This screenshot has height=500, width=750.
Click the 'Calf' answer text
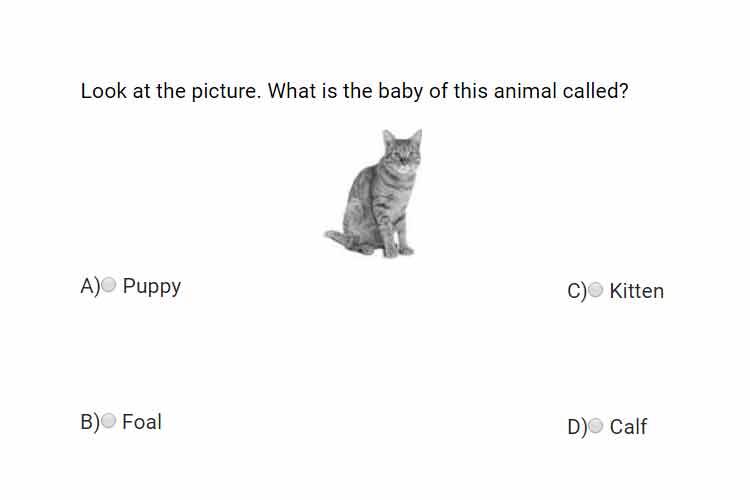pyautogui.click(x=628, y=427)
